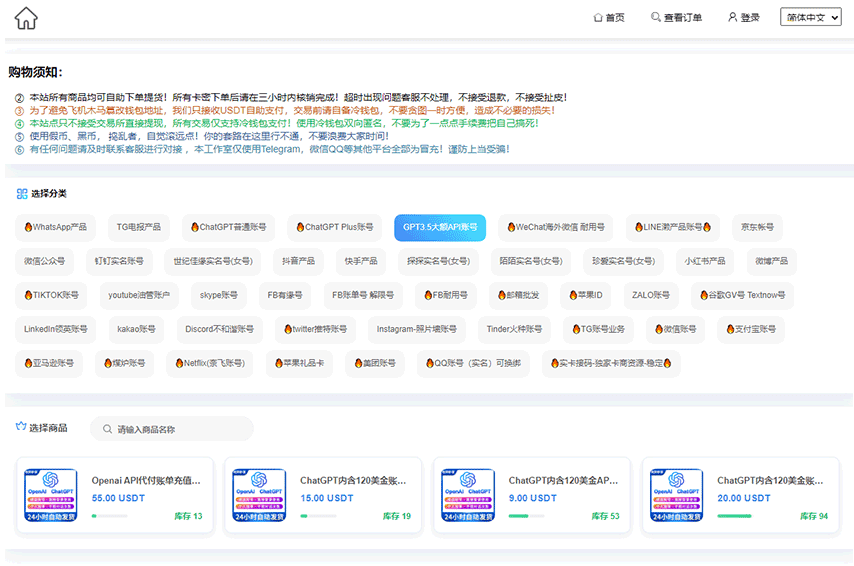Select the ZALO账号 category
The width and height of the screenshot is (854, 566).
(650, 295)
